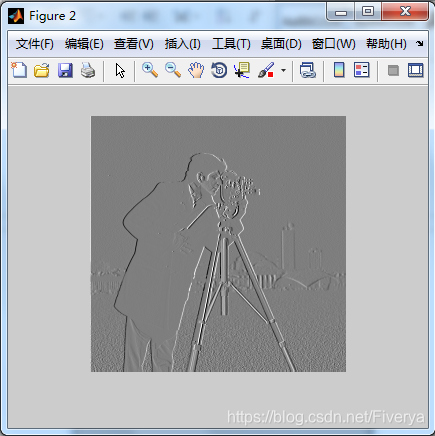Click the Hide Plot Tools icon
The image size is (435, 436).
(393, 71)
